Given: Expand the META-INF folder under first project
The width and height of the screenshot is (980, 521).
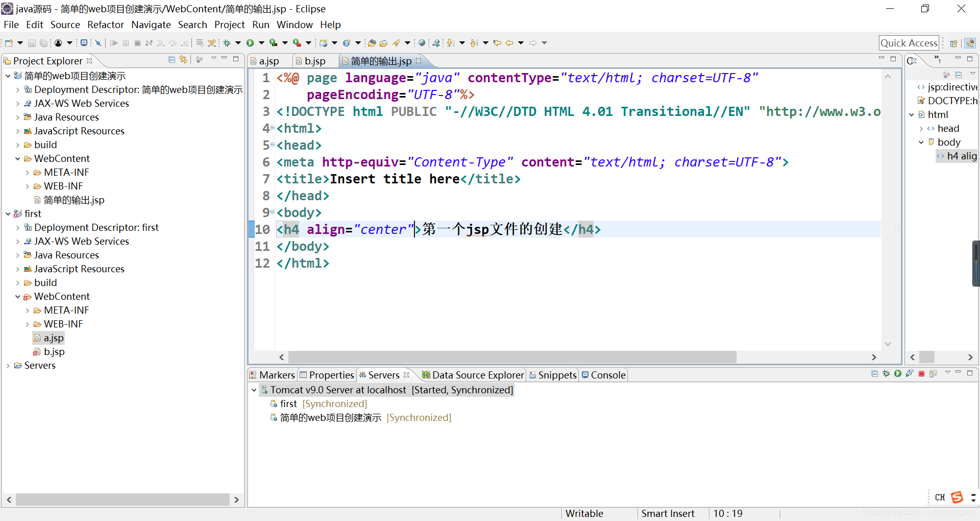Looking at the screenshot, I should click(x=28, y=311).
